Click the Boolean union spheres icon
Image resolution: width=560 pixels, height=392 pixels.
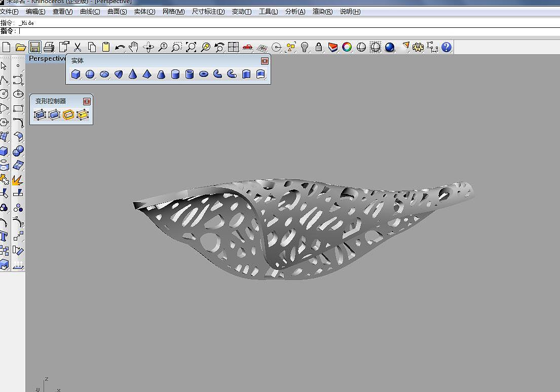18,151
